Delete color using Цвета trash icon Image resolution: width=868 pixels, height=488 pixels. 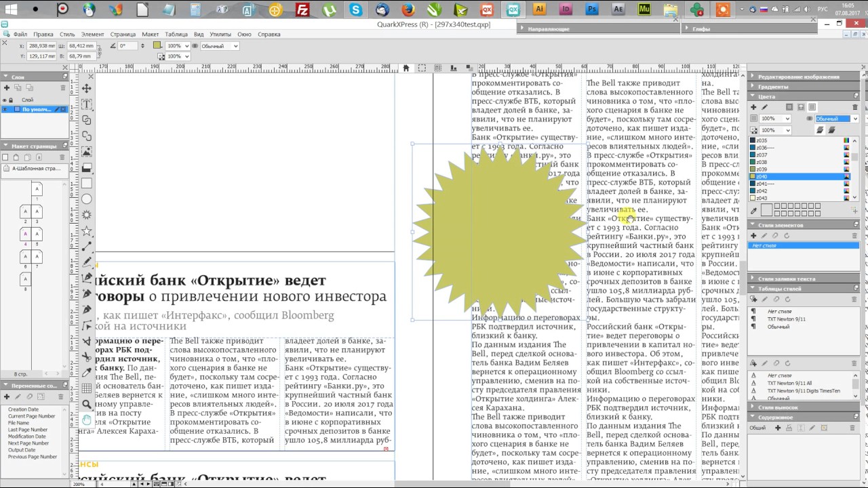coord(854,107)
